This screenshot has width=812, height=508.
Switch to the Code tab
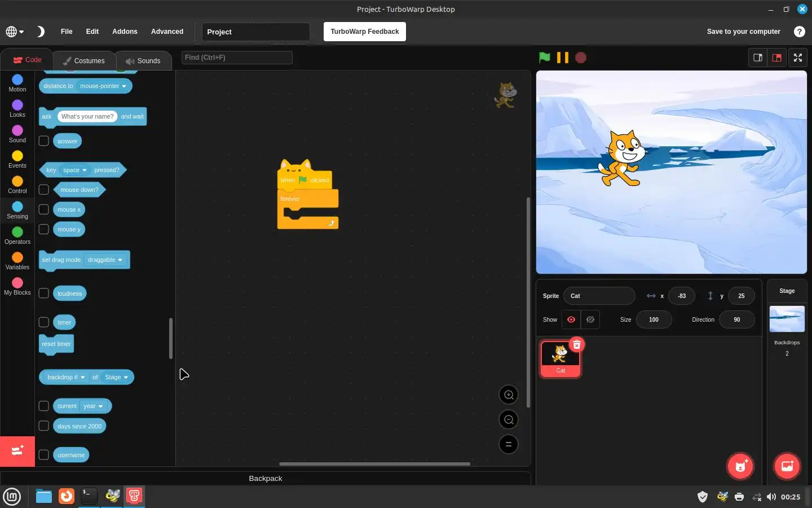27,60
